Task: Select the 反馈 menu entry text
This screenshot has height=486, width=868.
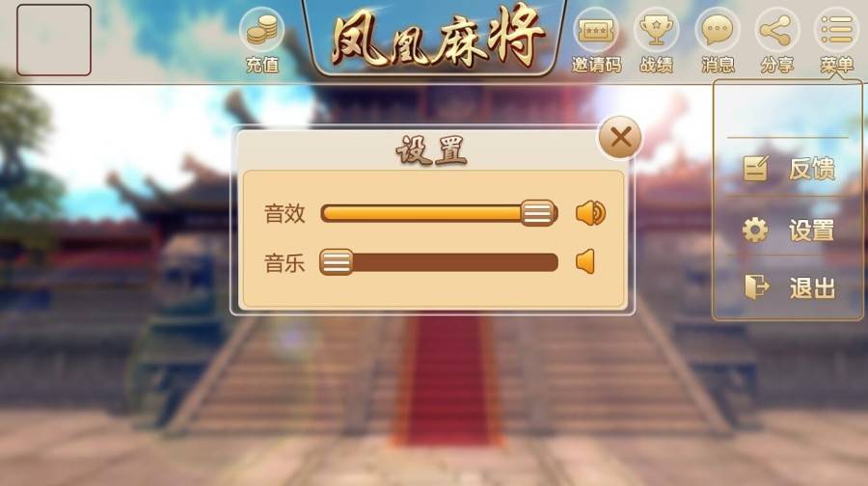Action: coord(811,169)
